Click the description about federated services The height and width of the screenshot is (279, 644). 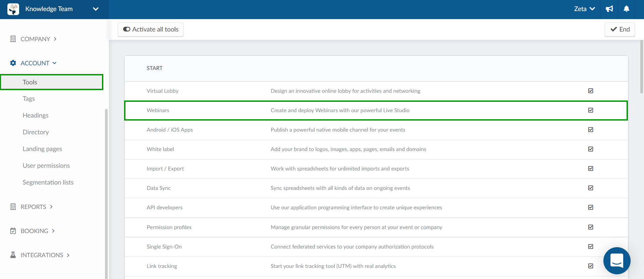click(x=352, y=247)
